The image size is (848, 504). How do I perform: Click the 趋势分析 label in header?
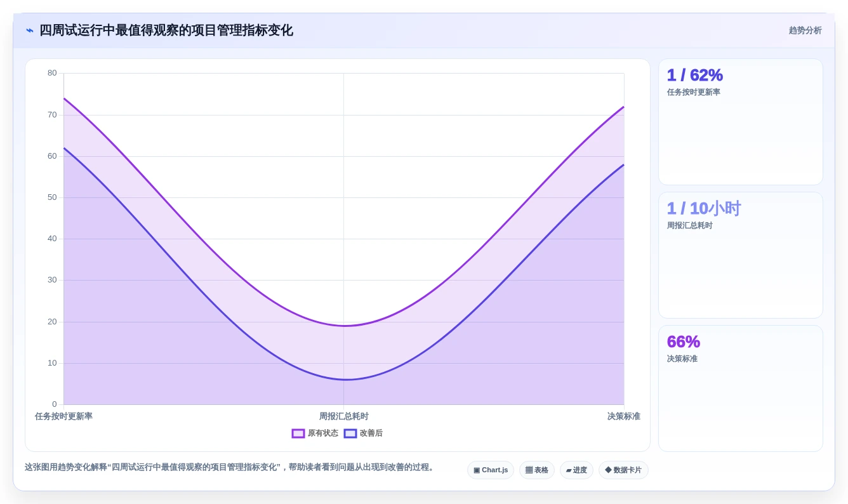805,30
